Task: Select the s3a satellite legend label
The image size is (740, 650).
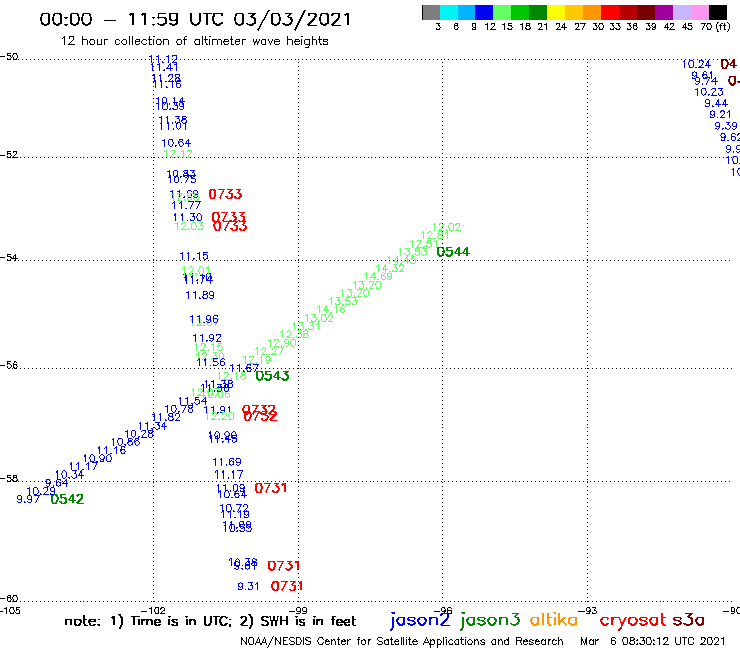Action: (x=688, y=620)
